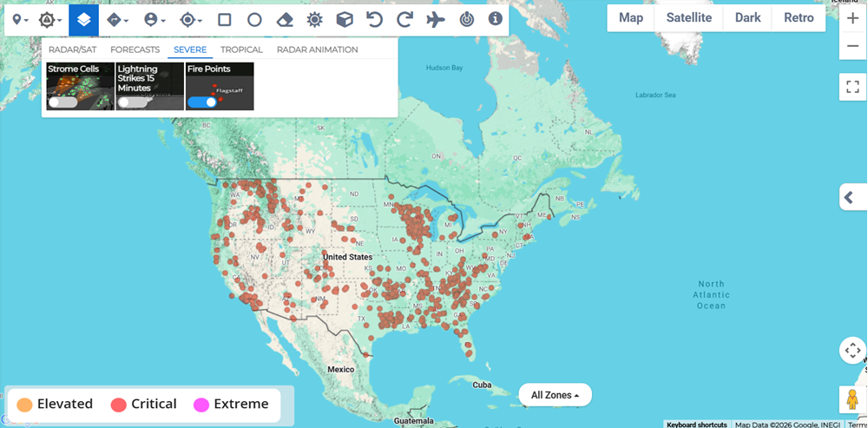The height and width of the screenshot is (428, 868).
Task: Toggle fullscreen map view
Action: click(852, 87)
